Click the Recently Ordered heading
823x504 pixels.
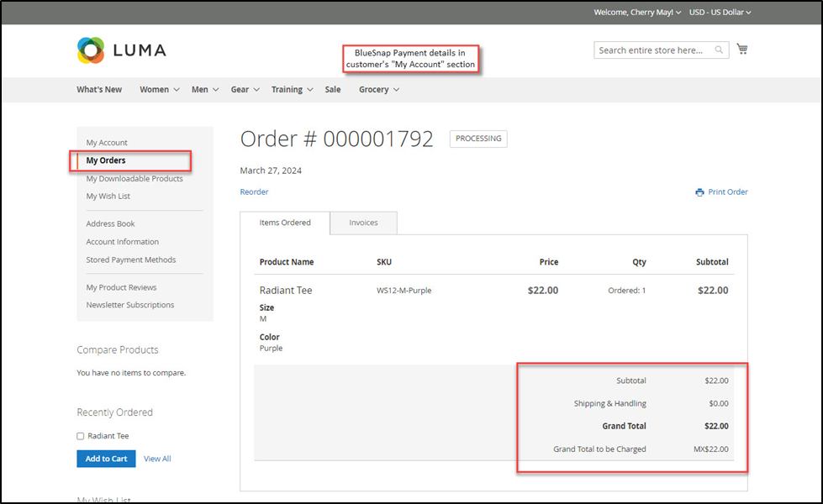115,412
